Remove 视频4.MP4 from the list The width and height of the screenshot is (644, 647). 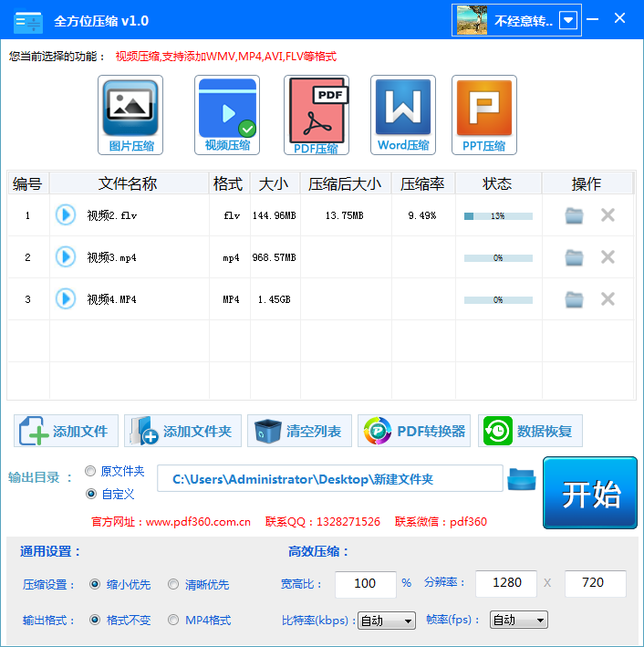(608, 299)
